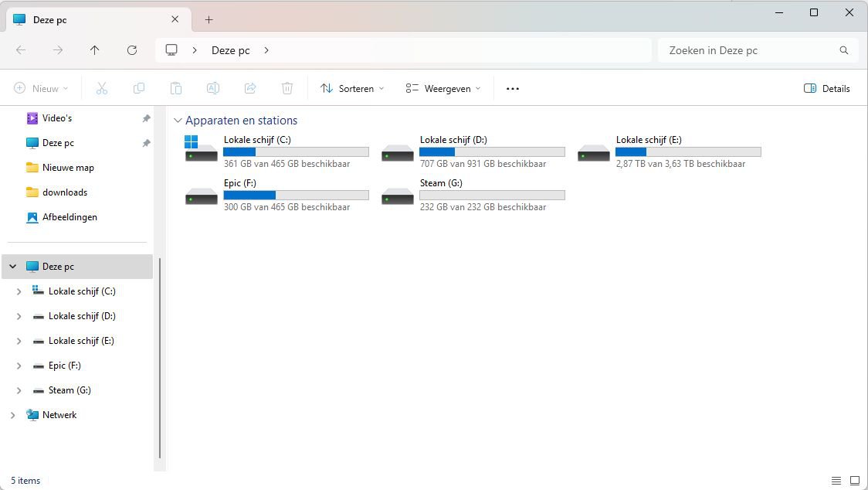Expand Lokale schijf (E:) in tree

(19, 341)
